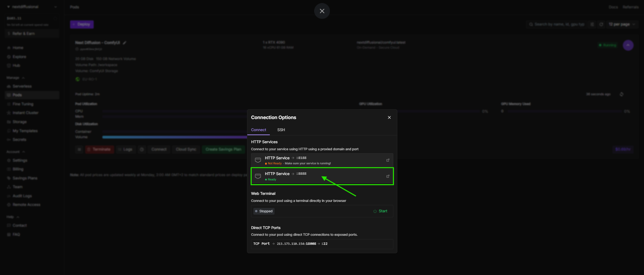Close the image lightbox with the round X button
Image resolution: width=644 pixels, height=275 pixels.
(322, 11)
